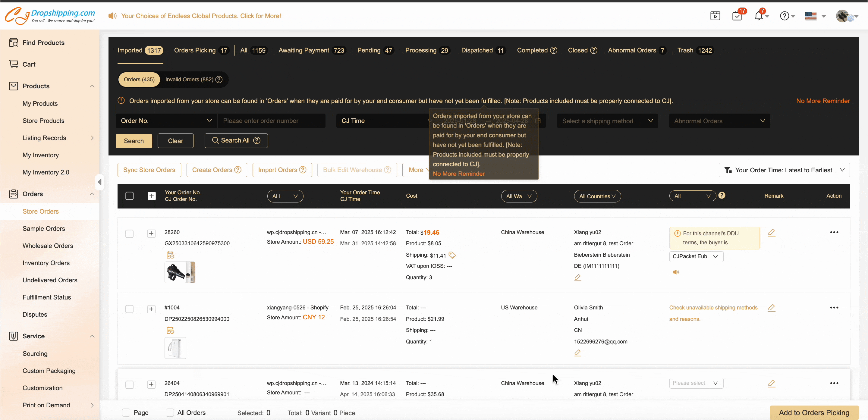Switch to the Dispatched tab
The height and width of the screenshot is (420, 868).
(x=483, y=50)
